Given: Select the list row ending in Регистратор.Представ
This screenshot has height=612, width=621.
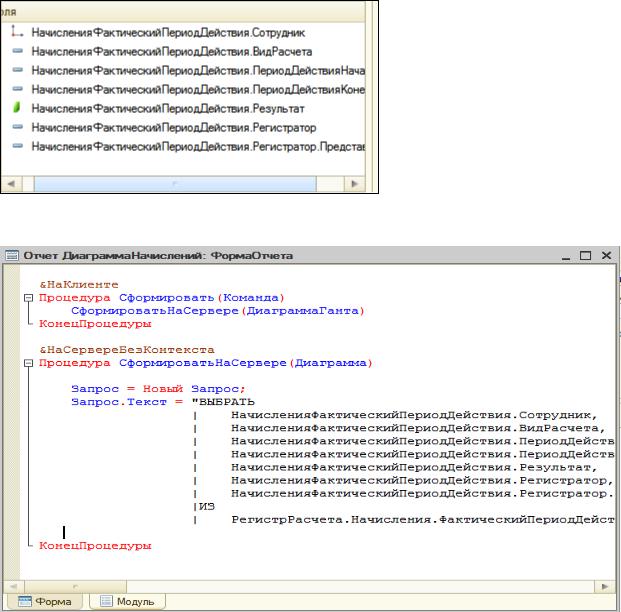Looking at the screenshot, I should pyautogui.click(x=198, y=147).
